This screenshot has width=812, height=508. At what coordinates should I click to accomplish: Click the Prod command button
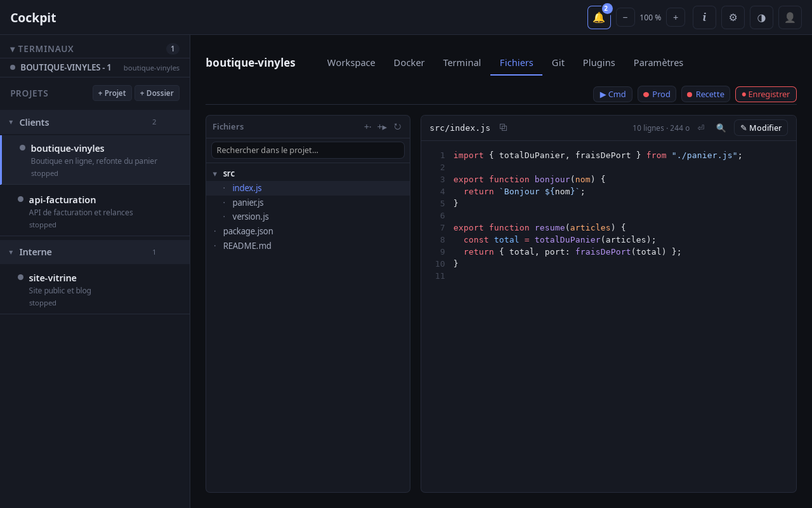[x=657, y=94]
